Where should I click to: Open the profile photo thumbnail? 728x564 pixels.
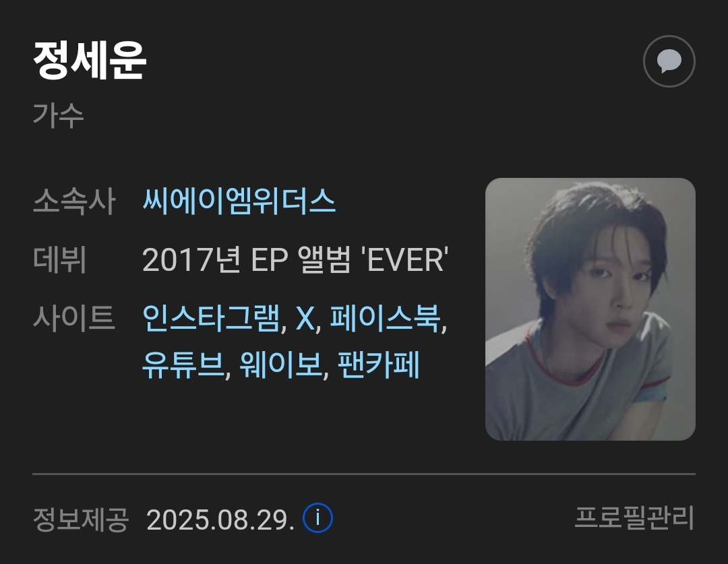point(590,309)
